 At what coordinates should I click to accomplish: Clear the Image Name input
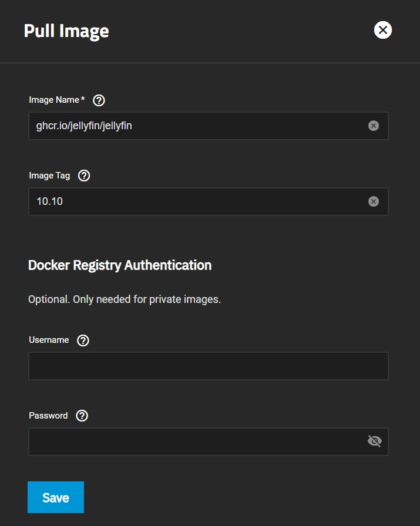tap(374, 126)
